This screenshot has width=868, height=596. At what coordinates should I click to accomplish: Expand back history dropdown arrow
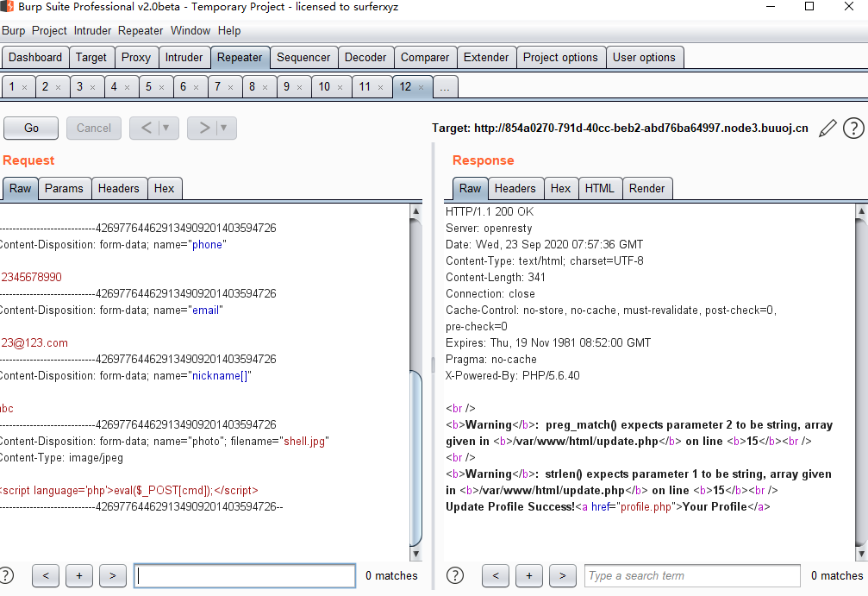(x=165, y=128)
